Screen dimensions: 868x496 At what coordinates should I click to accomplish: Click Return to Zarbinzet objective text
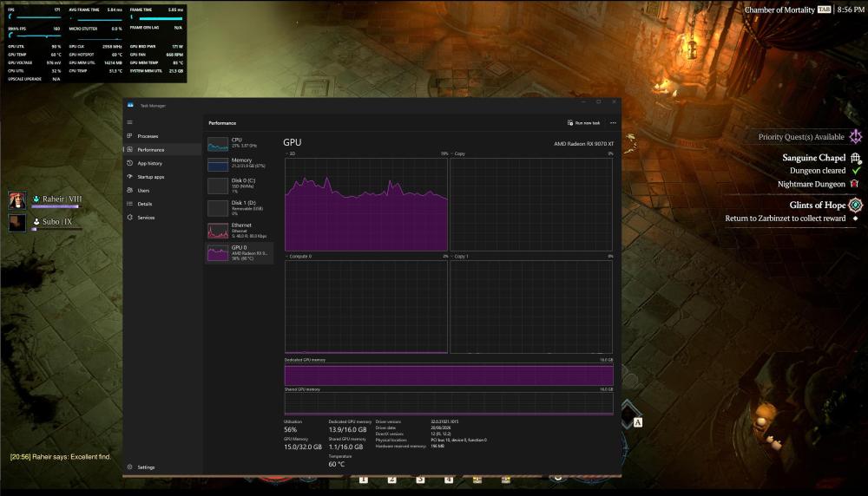[786, 219]
